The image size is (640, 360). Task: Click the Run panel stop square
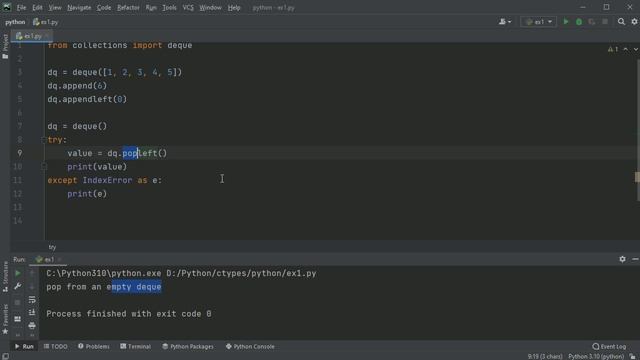point(18,302)
